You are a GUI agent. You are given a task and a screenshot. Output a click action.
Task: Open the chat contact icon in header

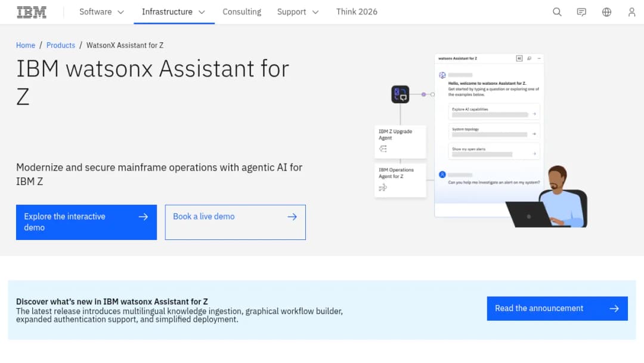click(581, 12)
